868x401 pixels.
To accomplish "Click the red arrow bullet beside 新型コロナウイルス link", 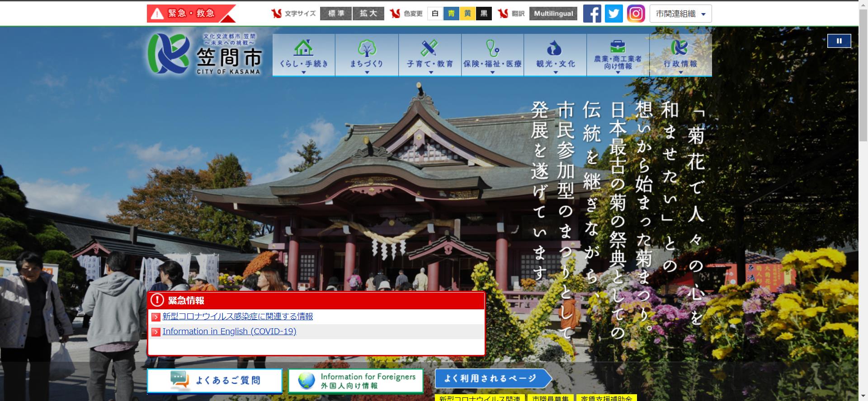I will (x=156, y=317).
